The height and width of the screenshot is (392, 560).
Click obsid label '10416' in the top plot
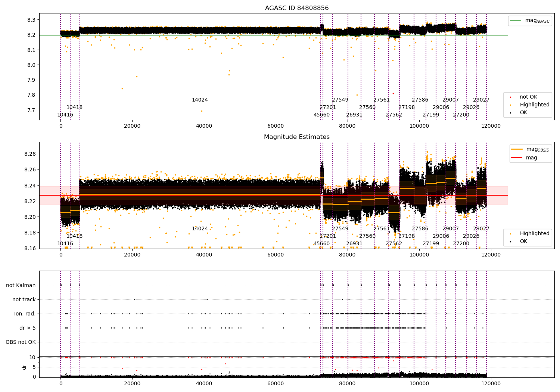(65, 115)
